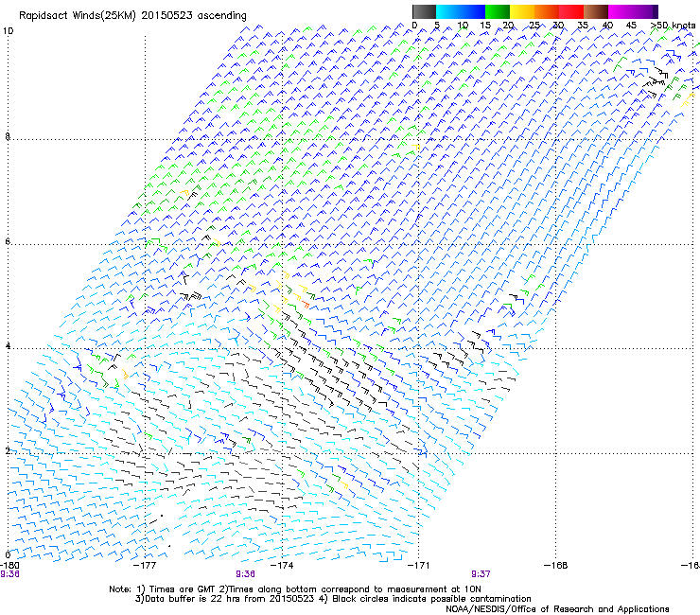Click latitude label '4' on the left axis
700x615 pixels.
[8, 346]
